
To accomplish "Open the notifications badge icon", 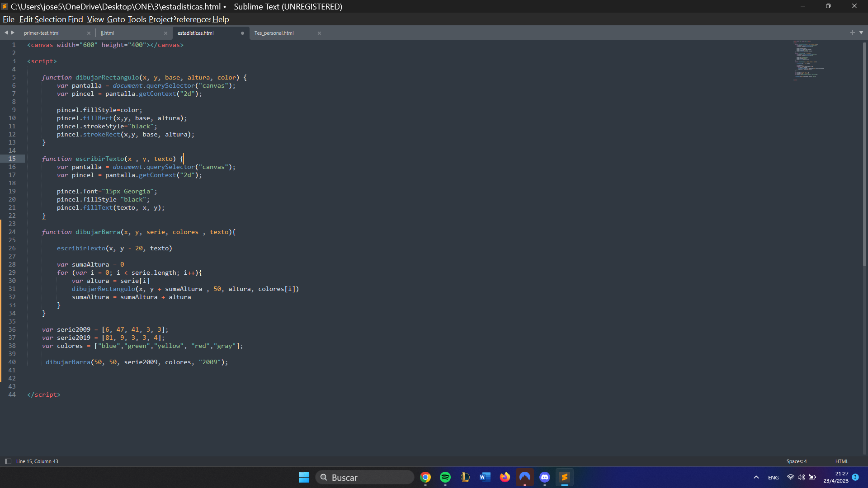I will [855, 477].
